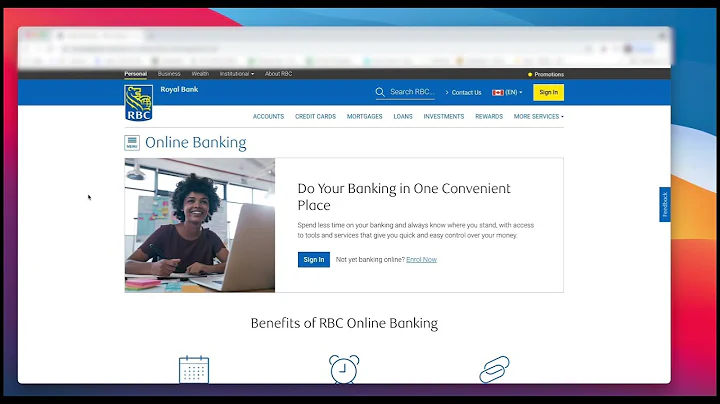
Task: Click the woman at laptop photo
Action: [200, 225]
